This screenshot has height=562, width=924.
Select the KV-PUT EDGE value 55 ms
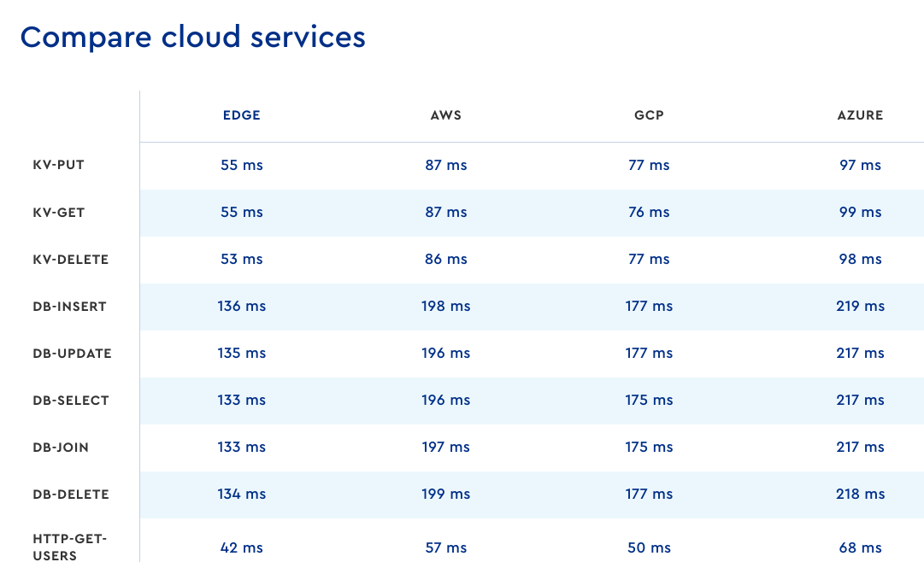click(x=242, y=165)
